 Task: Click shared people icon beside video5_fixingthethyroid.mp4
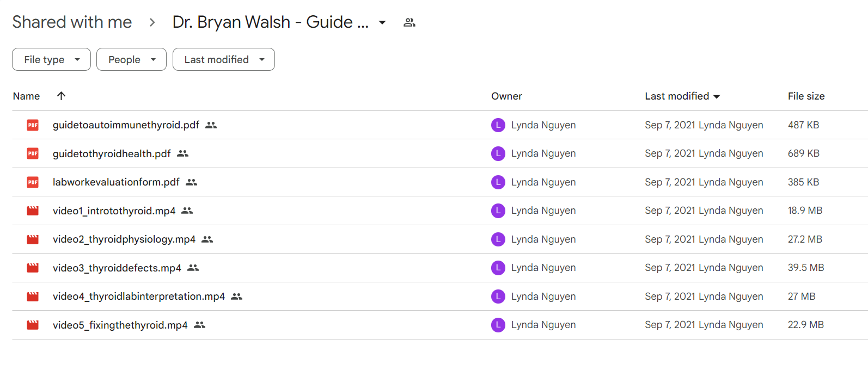point(200,325)
